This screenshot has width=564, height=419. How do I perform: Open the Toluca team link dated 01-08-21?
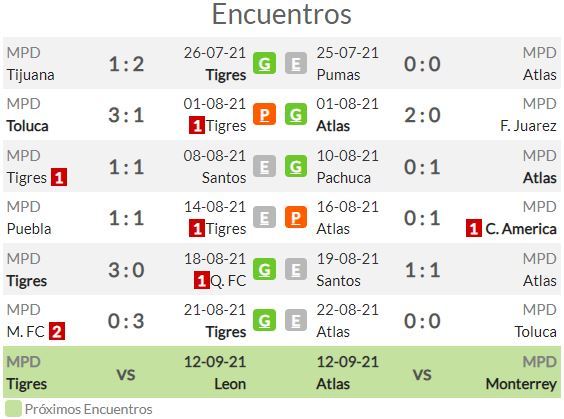click(x=27, y=126)
